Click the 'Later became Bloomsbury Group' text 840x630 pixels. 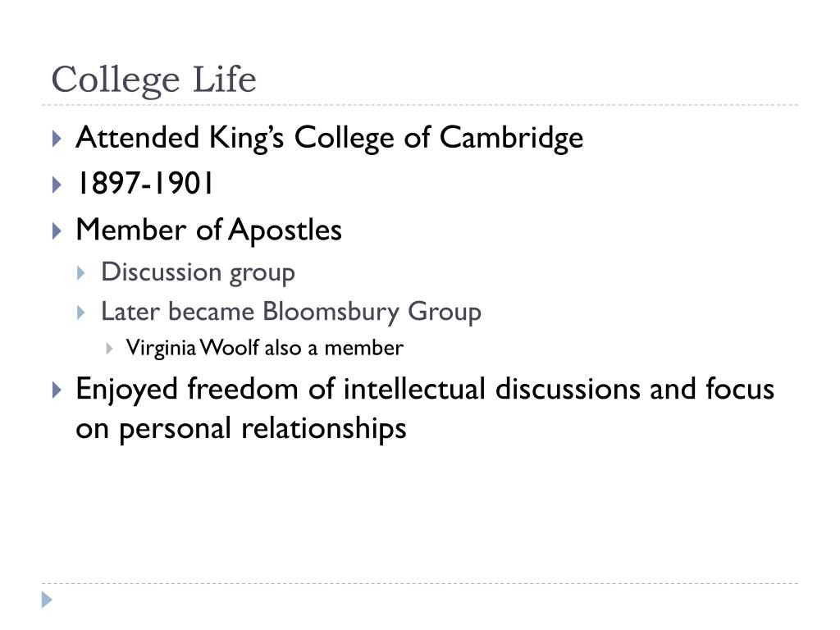(291, 312)
